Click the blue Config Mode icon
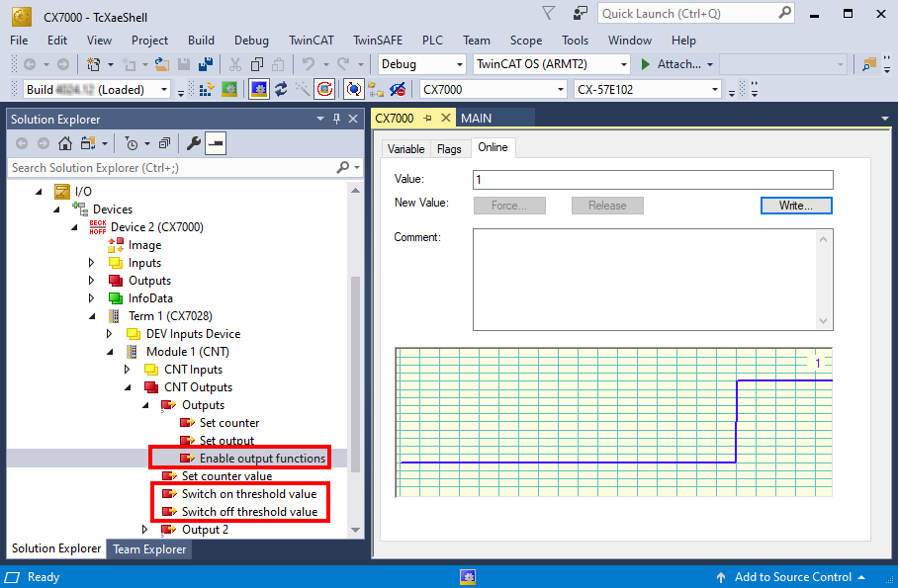Screen dimensions: 898x588 point(259,89)
